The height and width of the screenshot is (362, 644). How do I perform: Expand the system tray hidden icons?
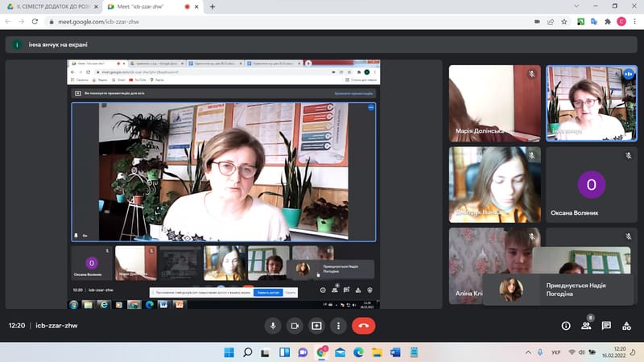pos(540,352)
